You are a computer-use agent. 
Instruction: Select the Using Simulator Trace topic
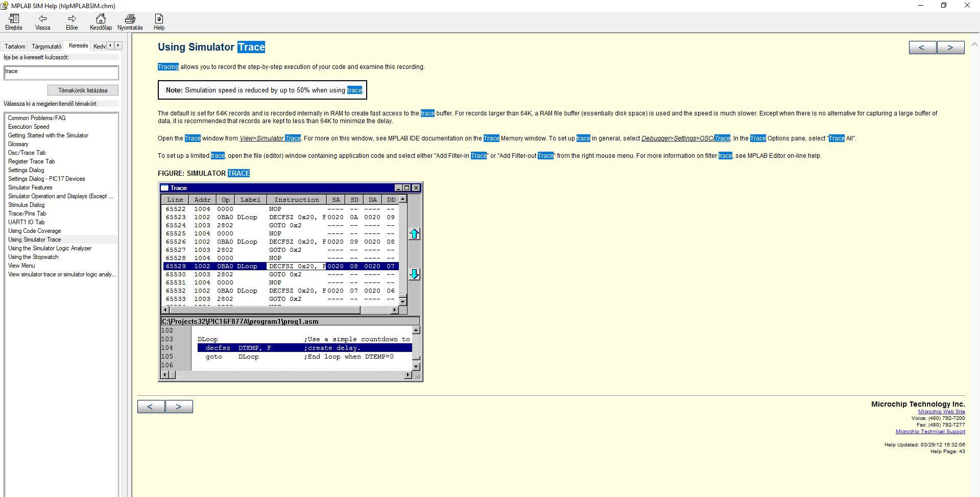click(x=34, y=240)
